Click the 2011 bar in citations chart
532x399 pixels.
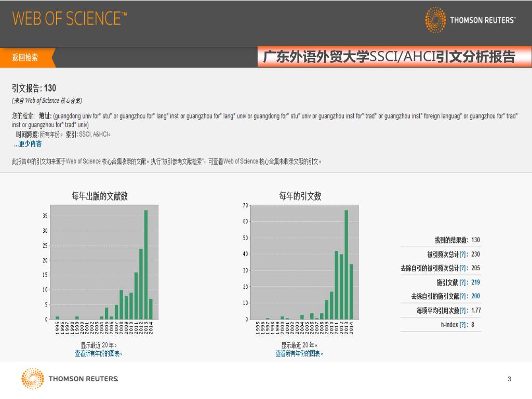[337, 285]
